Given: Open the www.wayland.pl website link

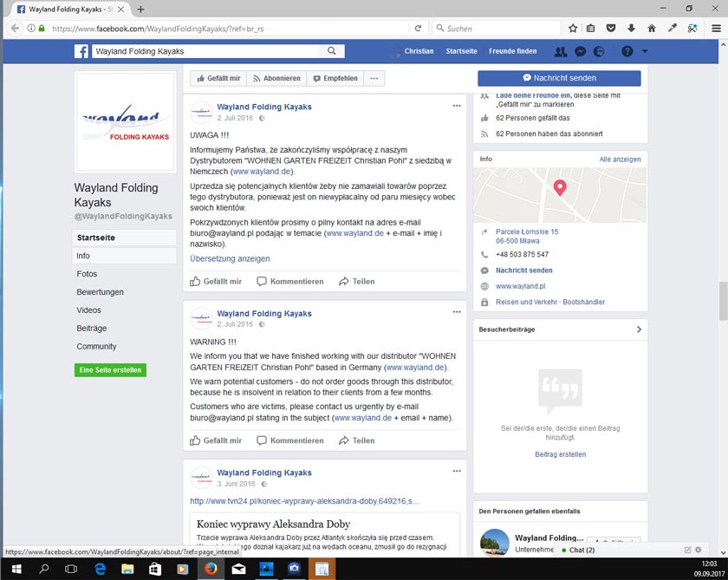Looking at the screenshot, I should pos(521,286).
